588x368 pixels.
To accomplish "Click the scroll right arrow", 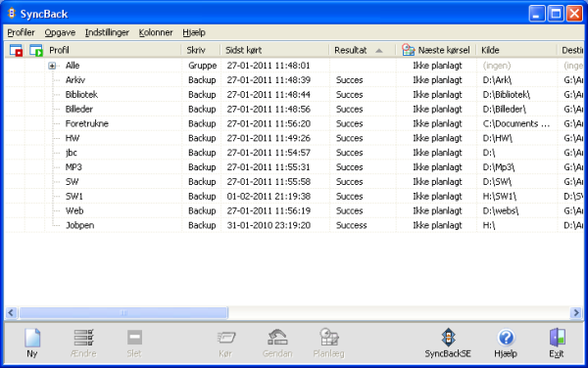I will click(576, 312).
